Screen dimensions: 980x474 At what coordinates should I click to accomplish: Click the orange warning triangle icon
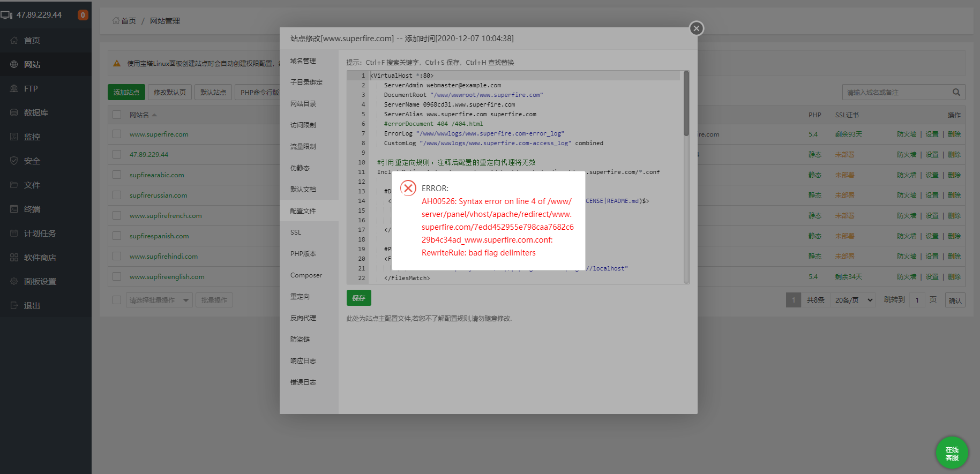(117, 63)
